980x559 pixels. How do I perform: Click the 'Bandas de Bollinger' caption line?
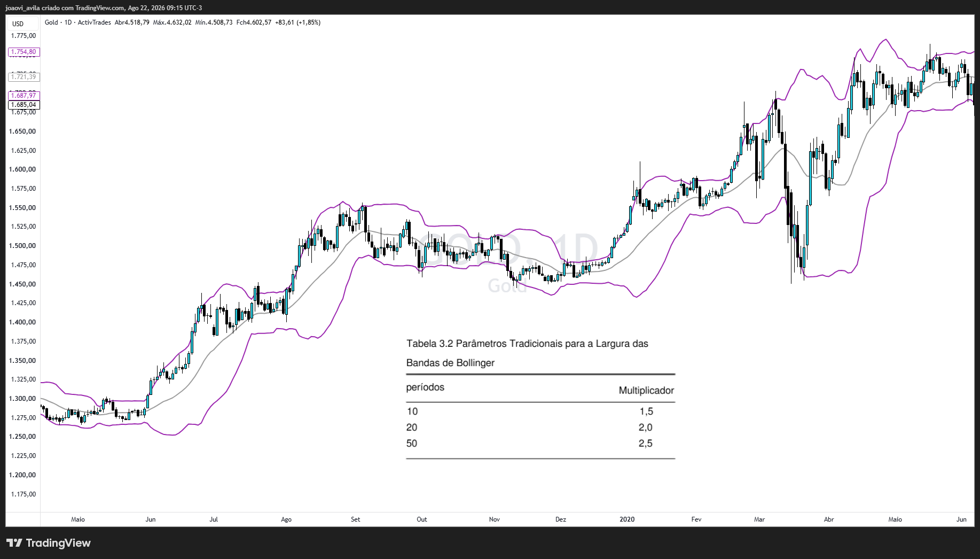click(450, 363)
